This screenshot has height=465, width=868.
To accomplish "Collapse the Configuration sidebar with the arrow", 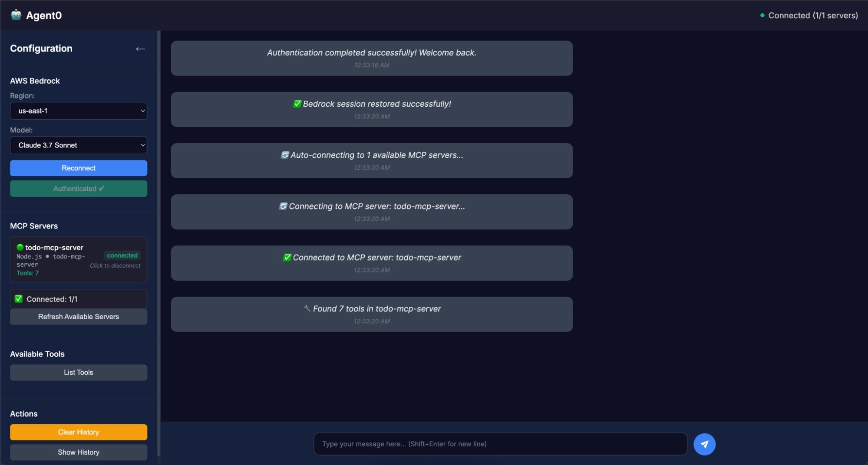I will point(140,49).
